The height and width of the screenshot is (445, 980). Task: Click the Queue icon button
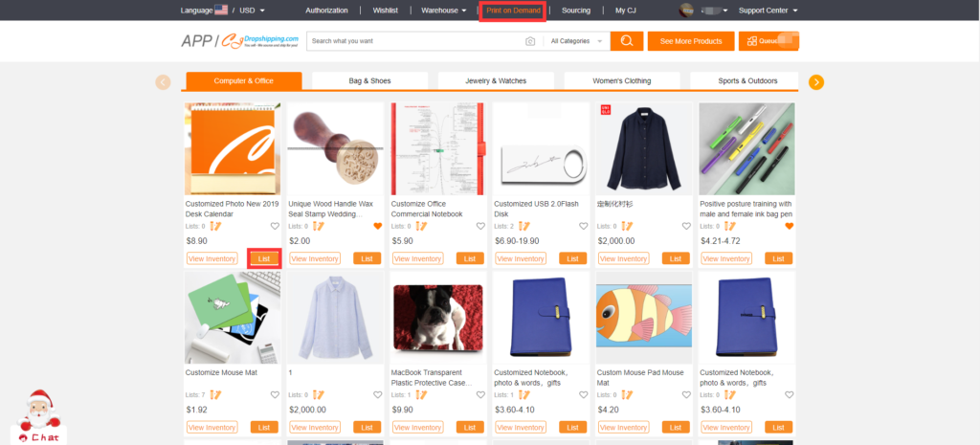(782, 41)
